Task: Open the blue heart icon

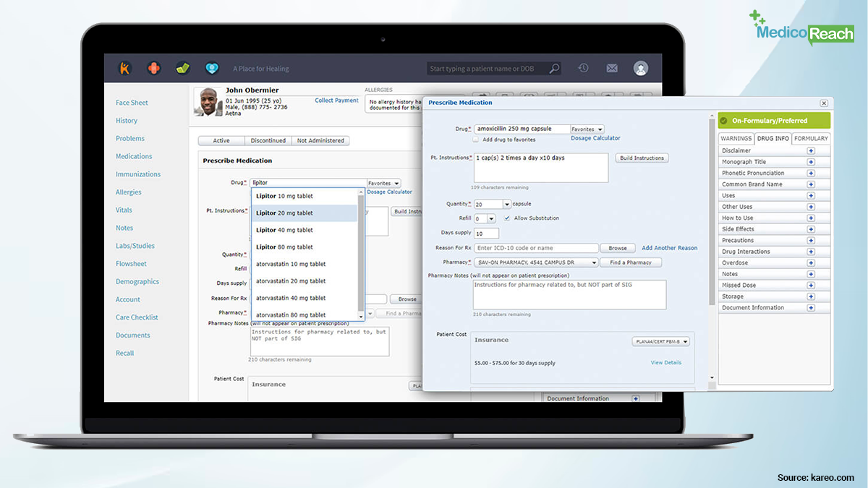Action: click(x=212, y=69)
